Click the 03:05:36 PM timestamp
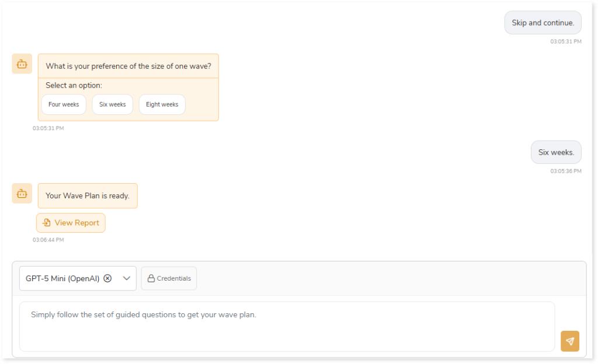Image resolution: width=598 pixels, height=364 pixels. coord(565,171)
